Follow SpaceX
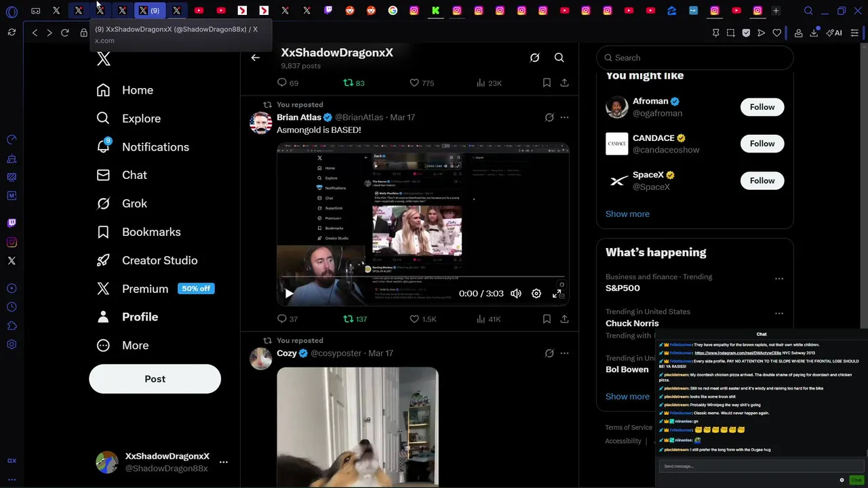Viewport: 868px width, 488px height. pos(762,181)
